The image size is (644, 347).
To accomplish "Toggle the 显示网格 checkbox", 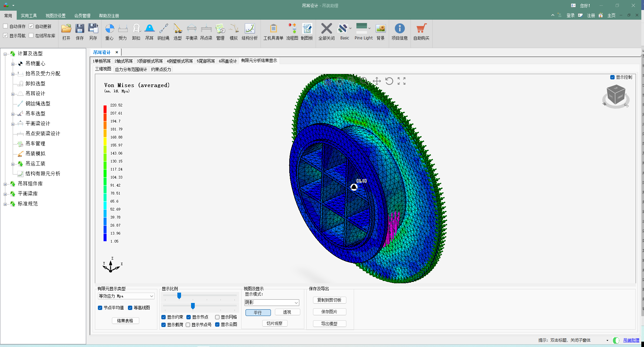I will (x=217, y=317).
